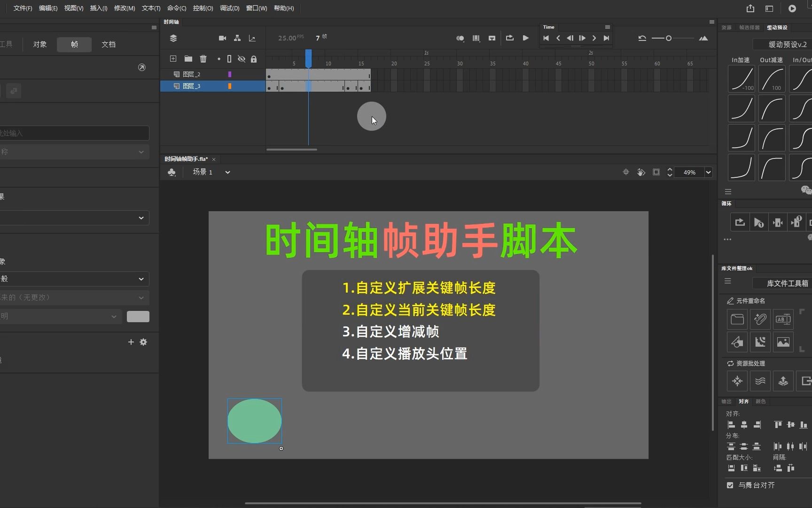Image resolution: width=812 pixels, height=508 pixels.
Task: Switch to the 对齐 panel tab
Action: (x=744, y=401)
